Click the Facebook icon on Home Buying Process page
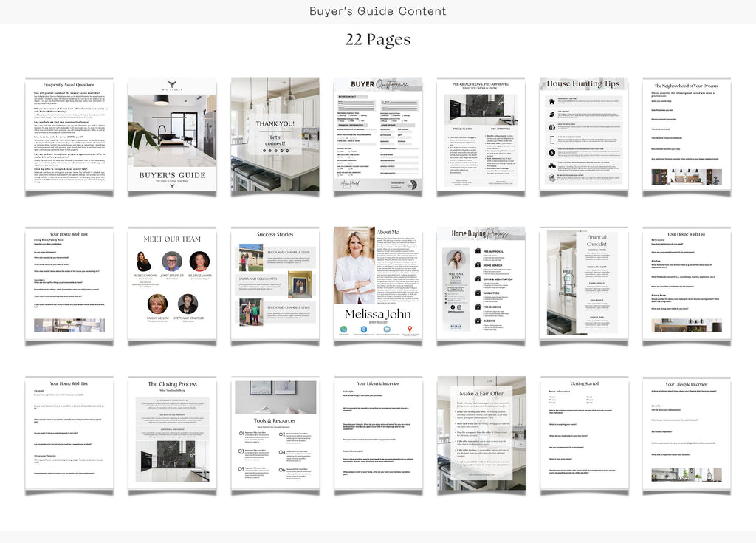Screen dimensions: 756x543 coord(453,307)
